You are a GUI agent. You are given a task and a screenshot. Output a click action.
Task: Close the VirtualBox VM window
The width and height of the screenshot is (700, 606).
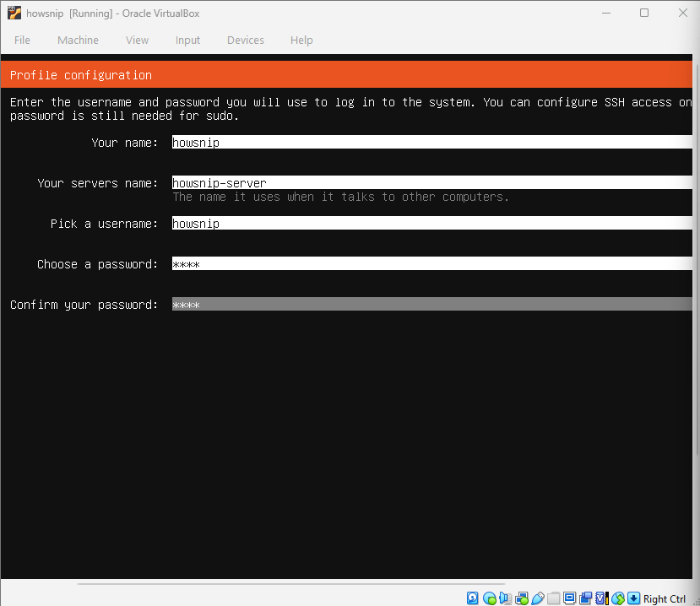tap(683, 13)
